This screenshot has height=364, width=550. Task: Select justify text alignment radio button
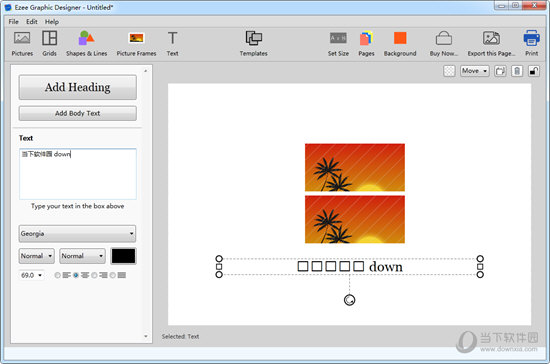tap(113, 275)
